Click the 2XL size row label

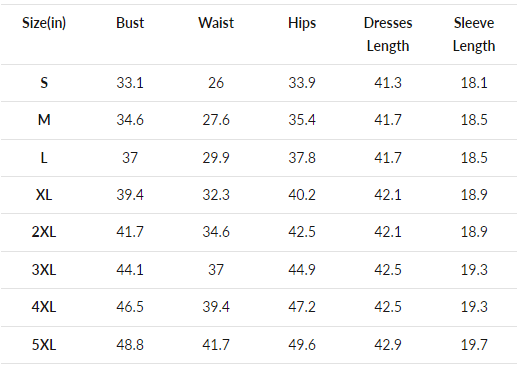[44, 232]
